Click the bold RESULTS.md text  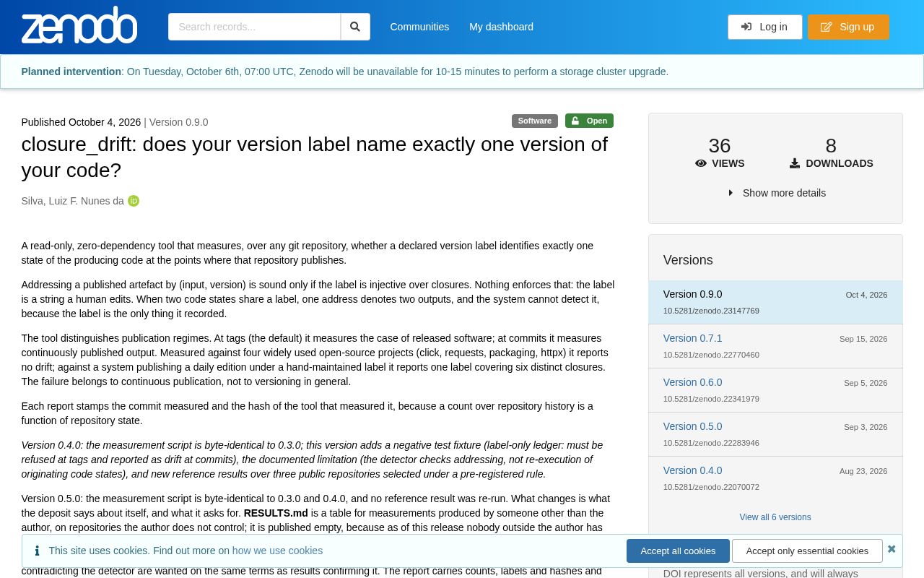[x=276, y=513]
